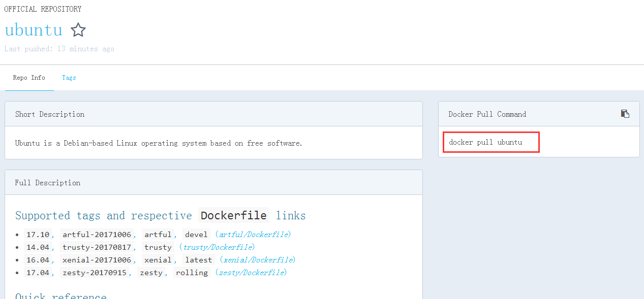Open the artful/Dockerfile link
The image size is (644, 299).
[253, 234]
